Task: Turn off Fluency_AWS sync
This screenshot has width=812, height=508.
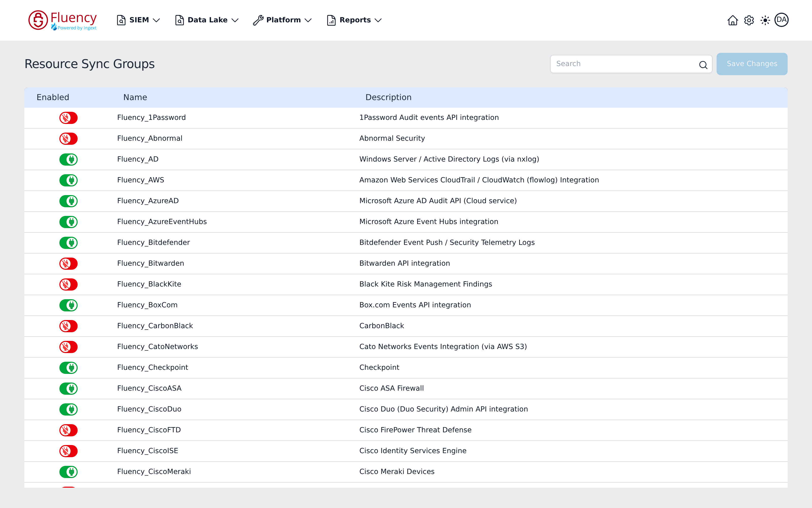Action: click(69, 180)
